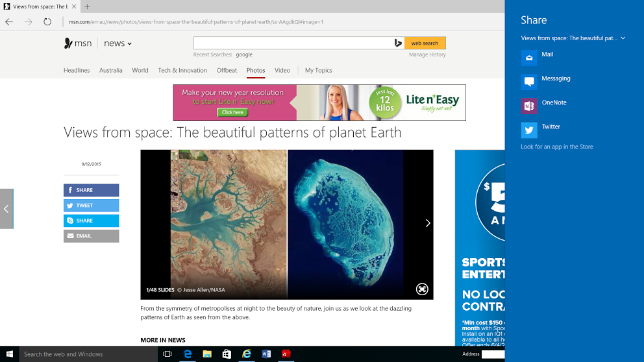Open Task View from the taskbar

167,354
